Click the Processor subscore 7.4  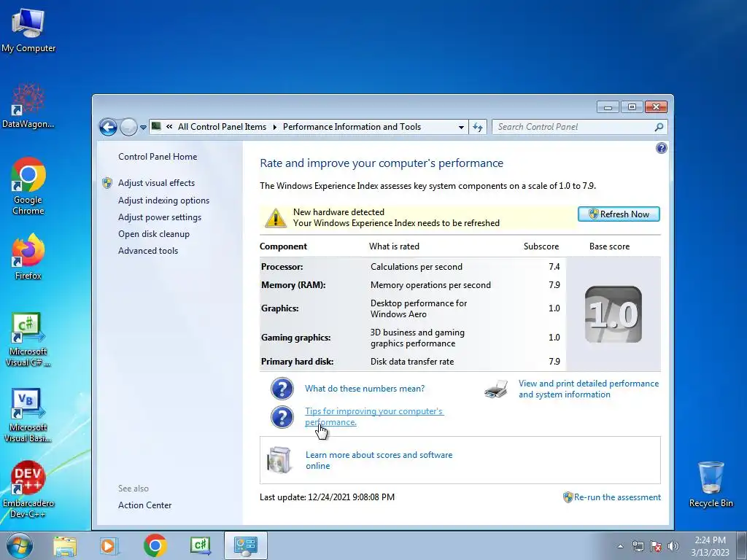pyautogui.click(x=554, y=267)
